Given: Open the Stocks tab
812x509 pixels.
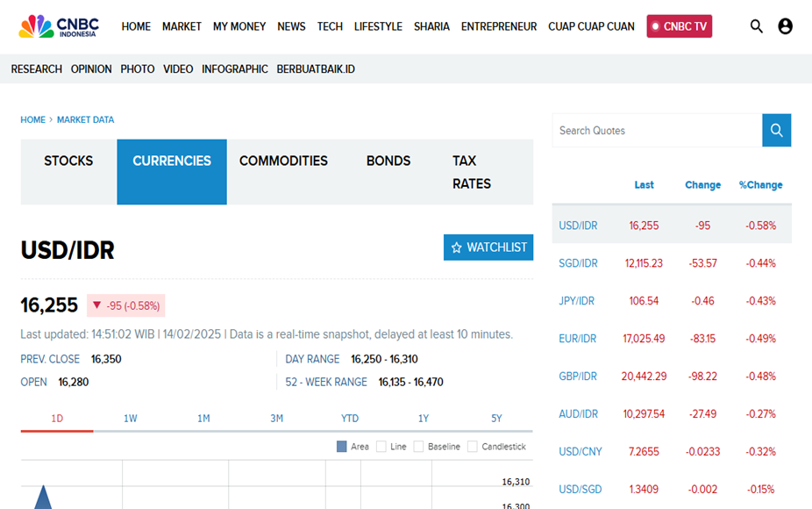Looking at the screenshot, I should (x=68, y=161).
